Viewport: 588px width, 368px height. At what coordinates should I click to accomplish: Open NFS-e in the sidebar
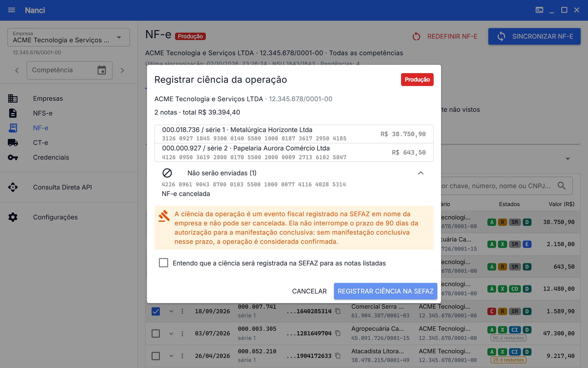click(69, 113)
